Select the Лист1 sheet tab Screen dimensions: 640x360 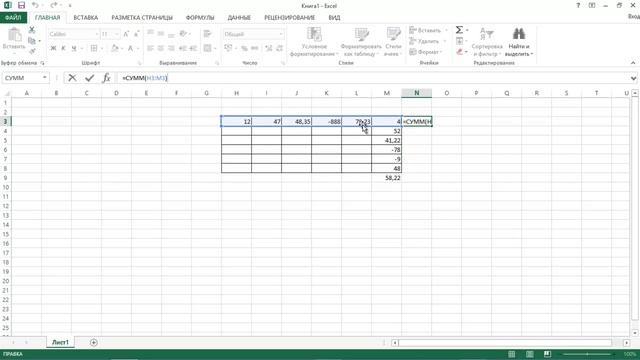coord(60,342)
